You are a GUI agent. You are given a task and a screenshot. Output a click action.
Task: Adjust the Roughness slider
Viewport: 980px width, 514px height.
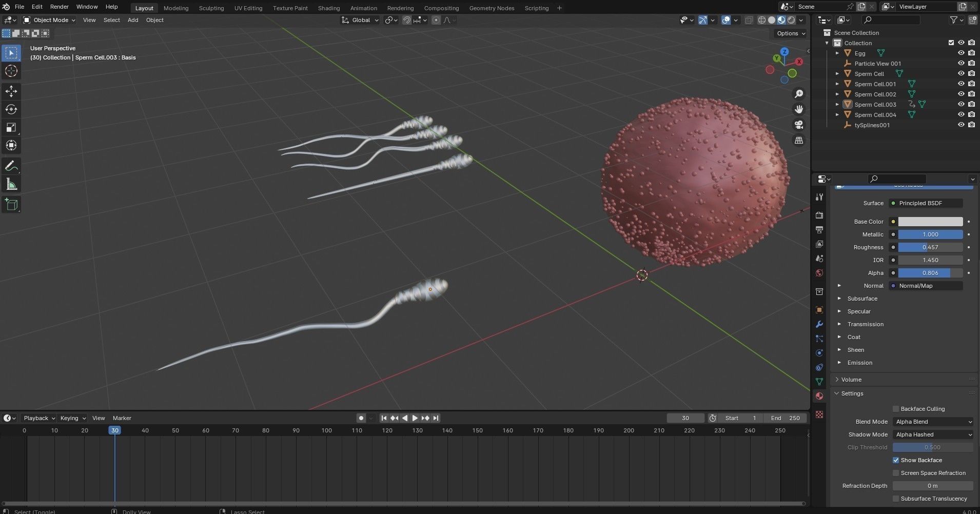click(x=930, y=247)
